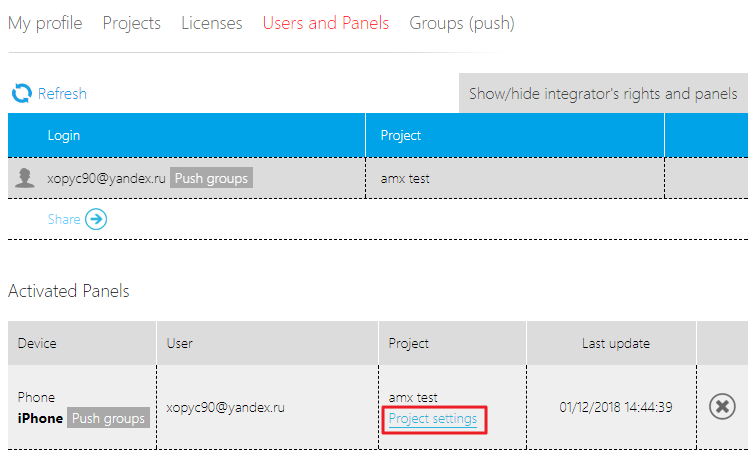Select amx test in users table
The width and height of the screenshot is (756, 456).
pyautogui.click(x=405, y=179)
